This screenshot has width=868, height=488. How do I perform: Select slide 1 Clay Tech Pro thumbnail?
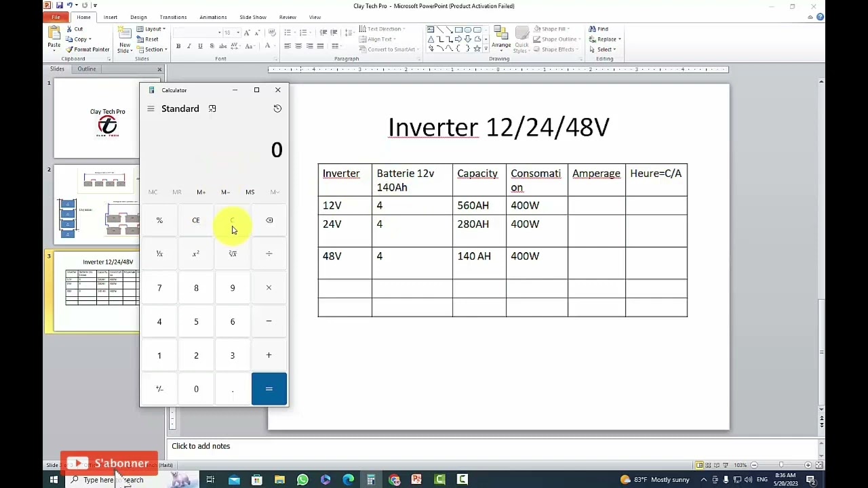96,119
